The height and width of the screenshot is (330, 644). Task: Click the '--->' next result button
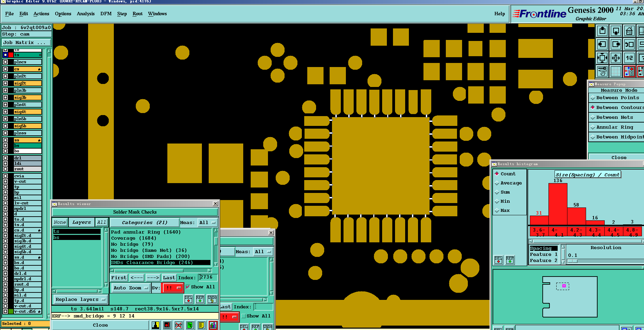click(x=153, y=278)
